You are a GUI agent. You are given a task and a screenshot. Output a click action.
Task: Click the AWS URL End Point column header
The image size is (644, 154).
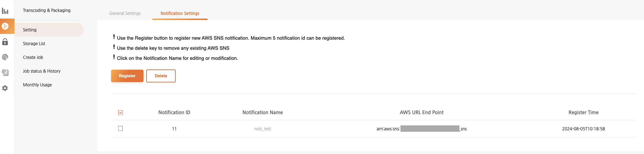tap(422, 112)
